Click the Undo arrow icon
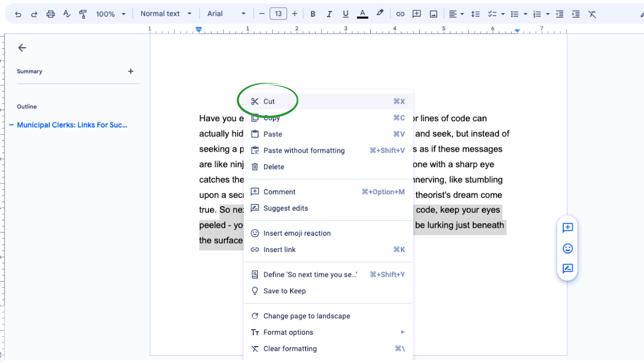Viewport: 644px width, 363px height. point(18,14)
